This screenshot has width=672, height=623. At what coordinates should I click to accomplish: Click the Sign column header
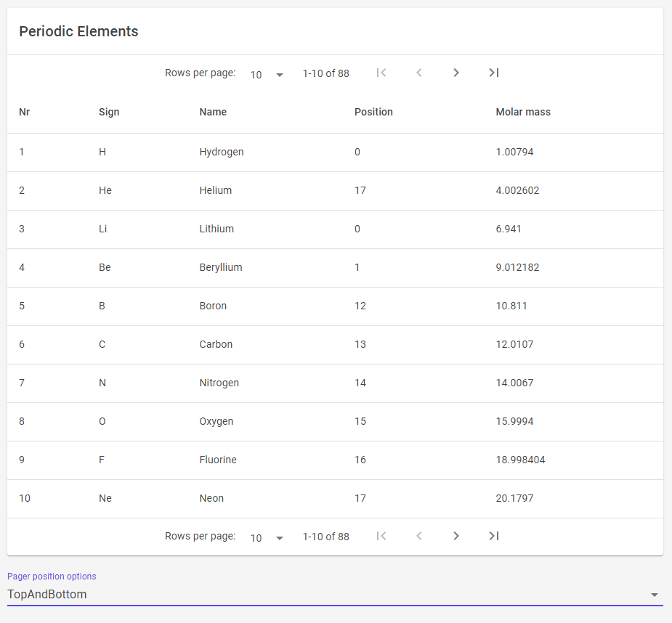[109, 112]
